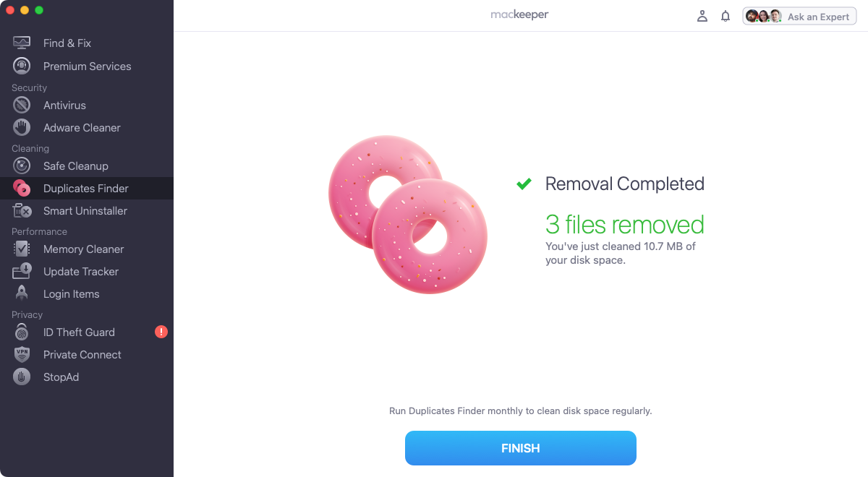Click the Ask an Expert button

(799, 16)
